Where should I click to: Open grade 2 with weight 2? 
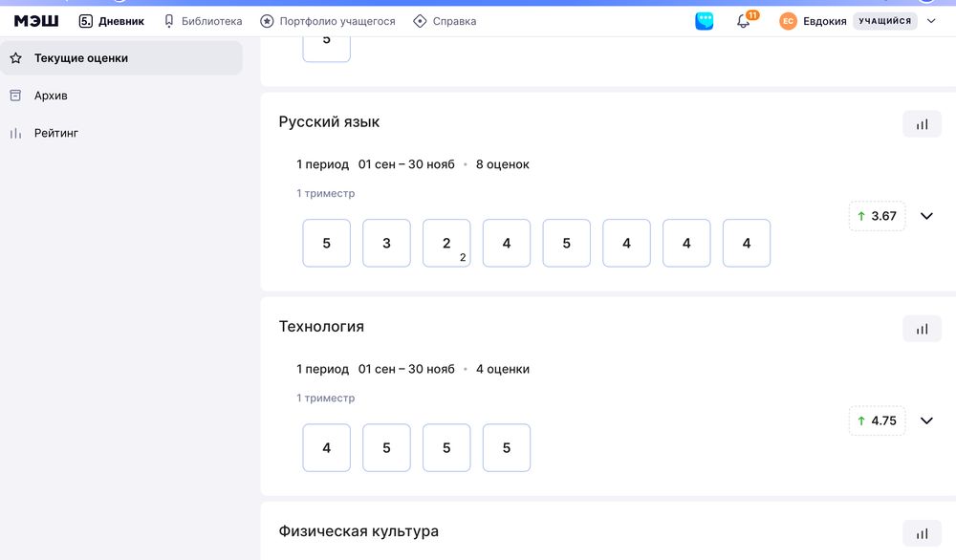[446, 243]
